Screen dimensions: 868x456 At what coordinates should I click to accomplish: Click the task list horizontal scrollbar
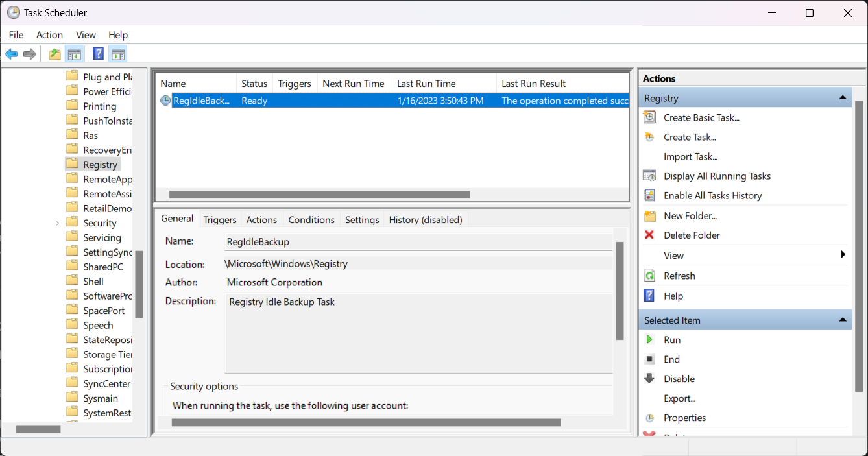click(319, 195)
